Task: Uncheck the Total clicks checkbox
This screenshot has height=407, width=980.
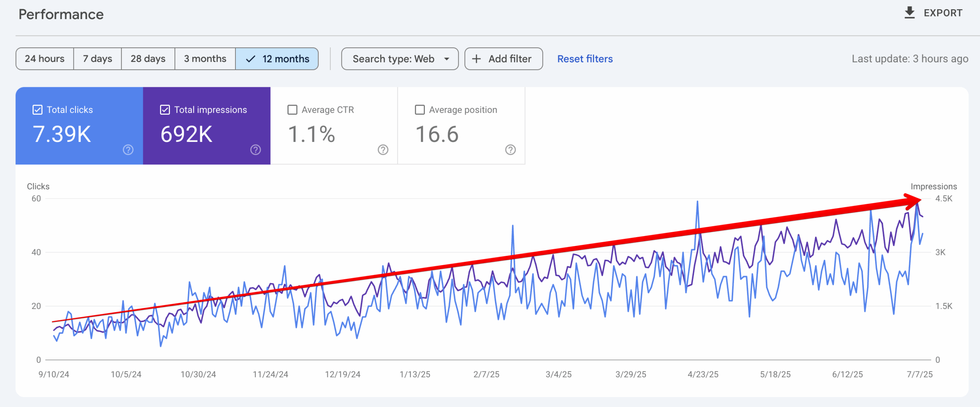Action: pos(37,109)
